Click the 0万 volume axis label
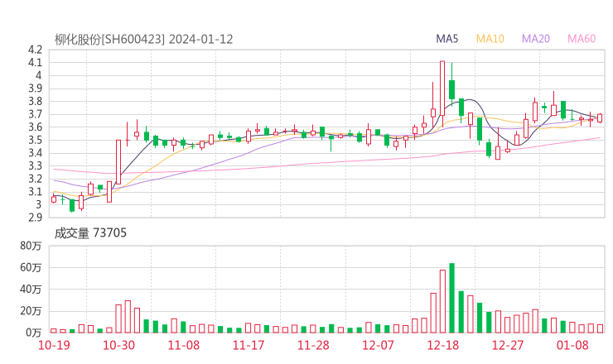This screenshot has width=613, height=364. (34, 333)
